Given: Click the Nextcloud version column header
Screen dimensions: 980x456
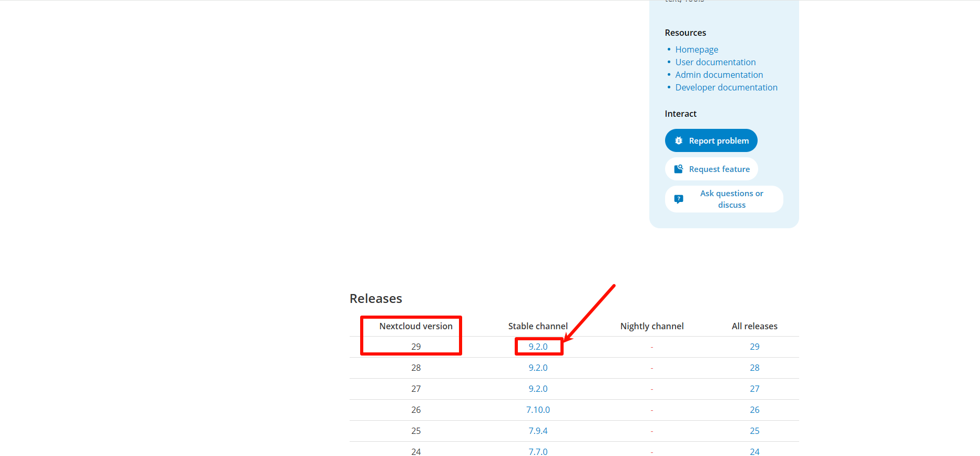Looking at the screenshot, I should (416, 326).
